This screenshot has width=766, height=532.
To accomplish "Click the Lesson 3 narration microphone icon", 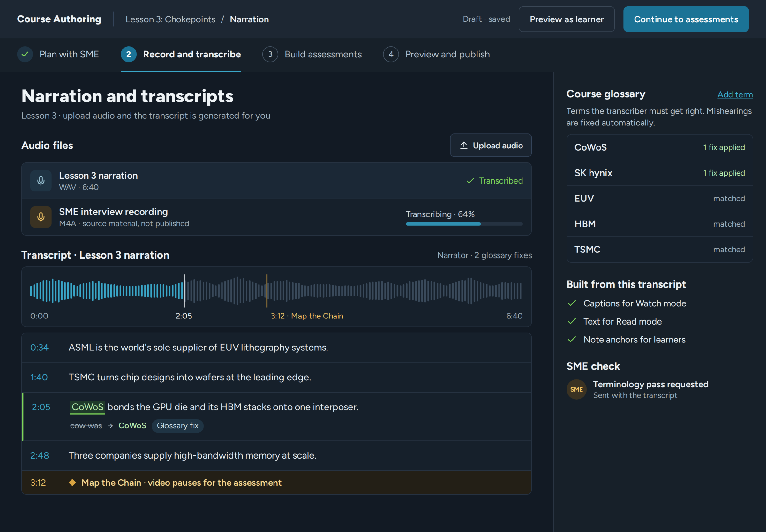I will point(41,181).
